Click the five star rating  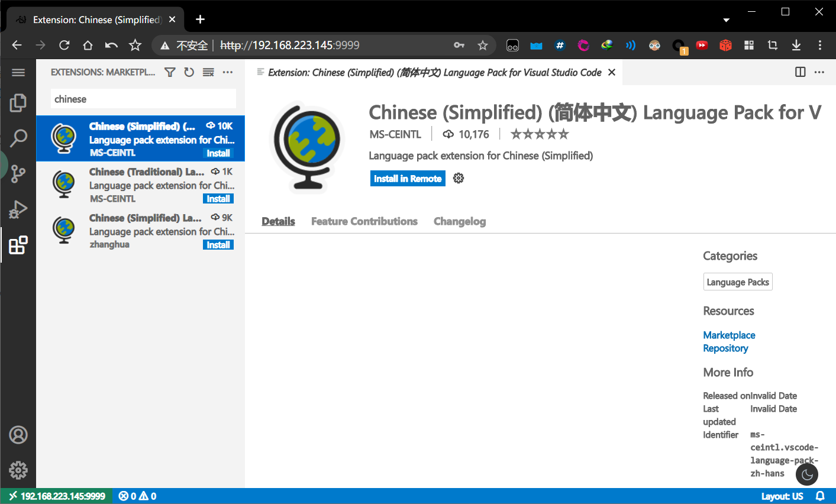coord(540,134)
